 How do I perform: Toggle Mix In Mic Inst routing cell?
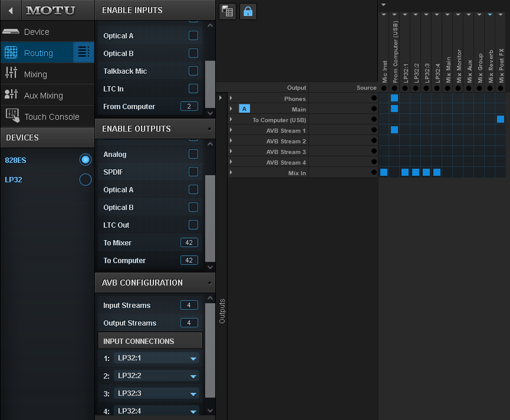(x=384, y=172)
